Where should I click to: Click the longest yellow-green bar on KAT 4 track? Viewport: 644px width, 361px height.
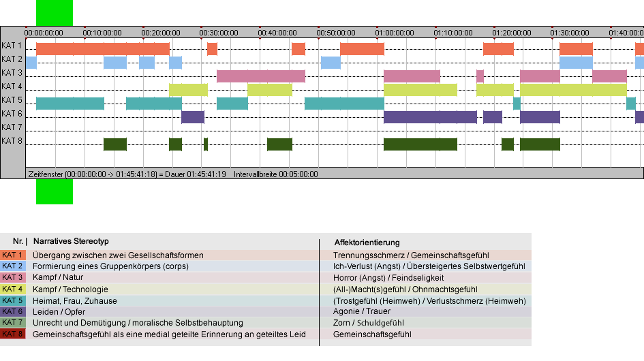(x=573, y=90)
